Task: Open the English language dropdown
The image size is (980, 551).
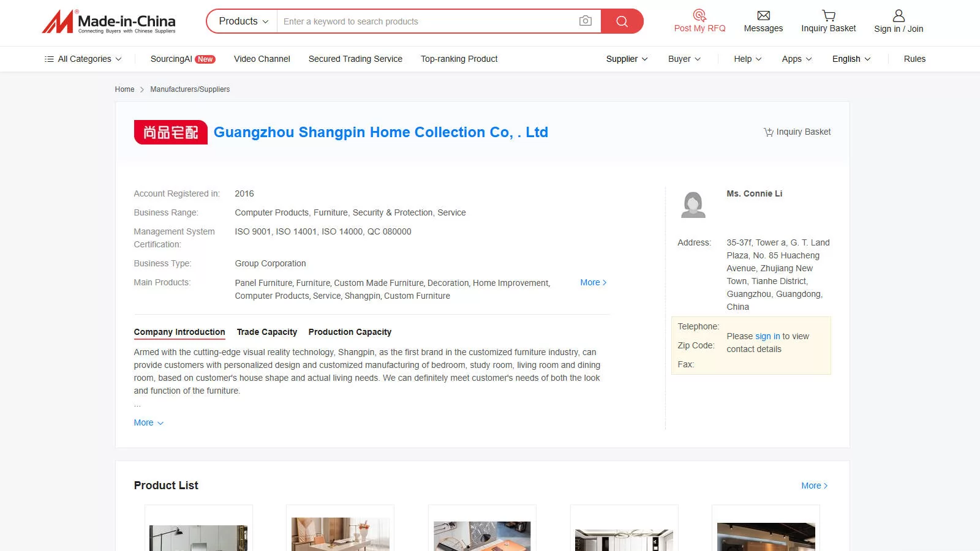Action: tap(851, 59)
